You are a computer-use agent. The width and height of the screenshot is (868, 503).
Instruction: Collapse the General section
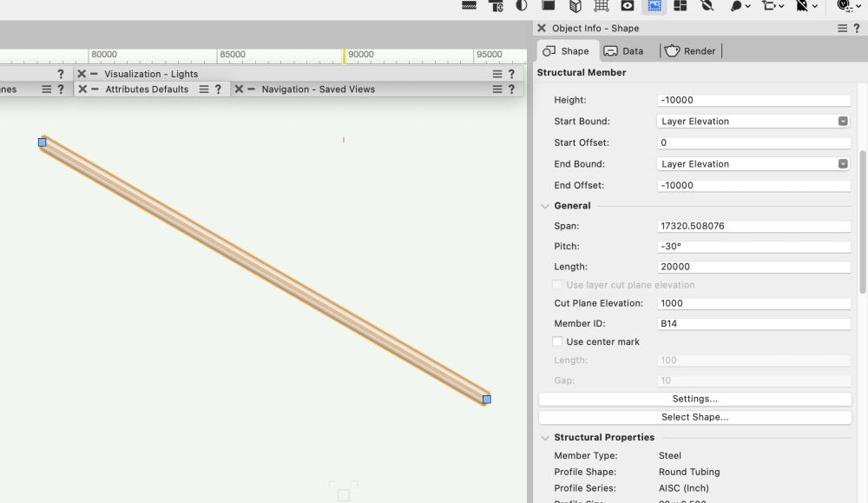pos(545,206)
